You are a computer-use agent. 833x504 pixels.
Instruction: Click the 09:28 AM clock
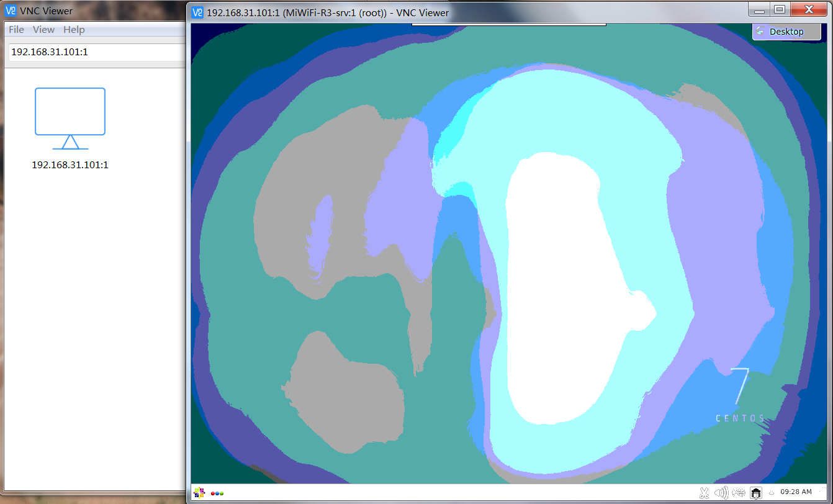[x=796, y=492]
